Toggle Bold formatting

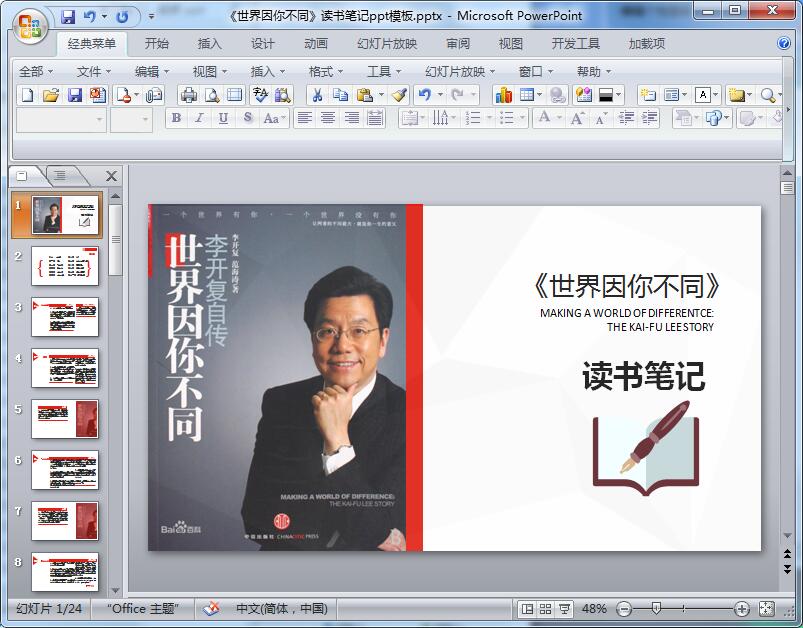coord(176,118)
